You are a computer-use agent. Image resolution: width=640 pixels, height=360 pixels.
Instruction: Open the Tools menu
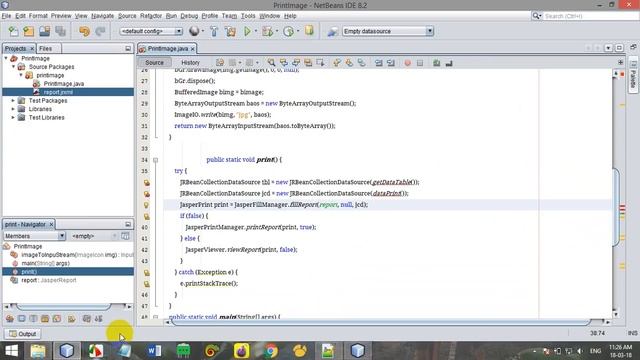point(248,16)
